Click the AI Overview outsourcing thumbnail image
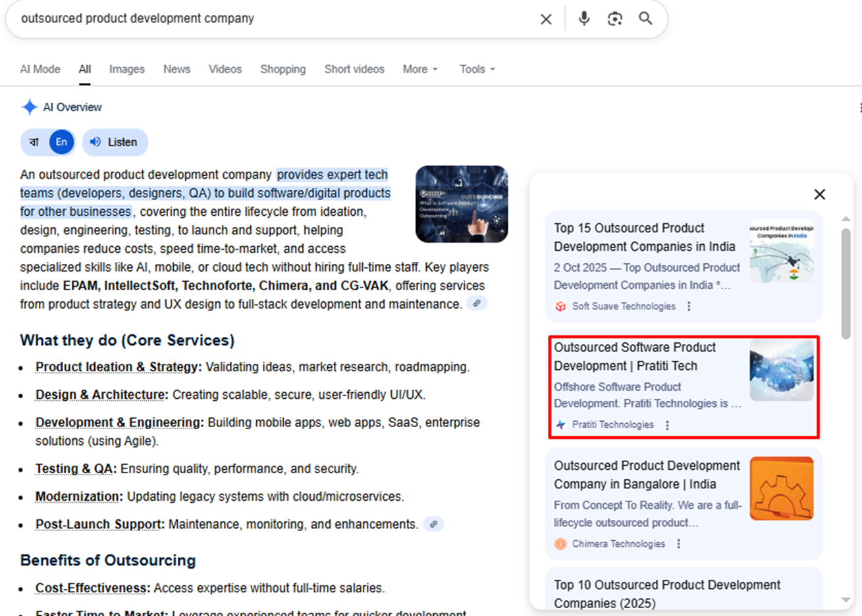The width and height of the screenshot is (862, 616). coord(461,204)
